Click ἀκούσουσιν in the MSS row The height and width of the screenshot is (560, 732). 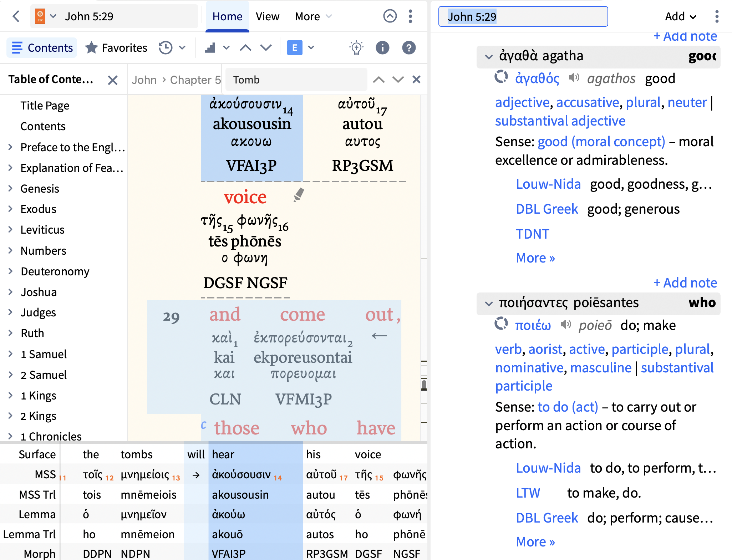[241, 474]
